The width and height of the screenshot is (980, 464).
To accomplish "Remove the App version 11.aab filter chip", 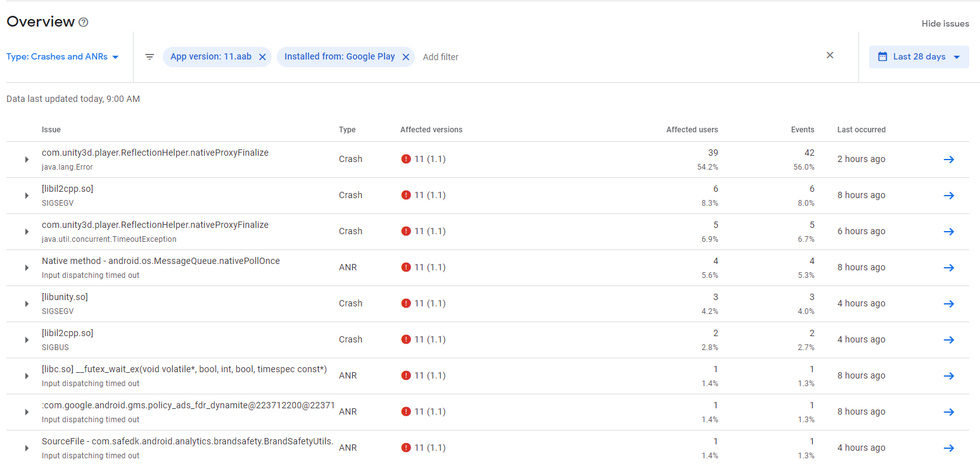I will click(262, 57).
